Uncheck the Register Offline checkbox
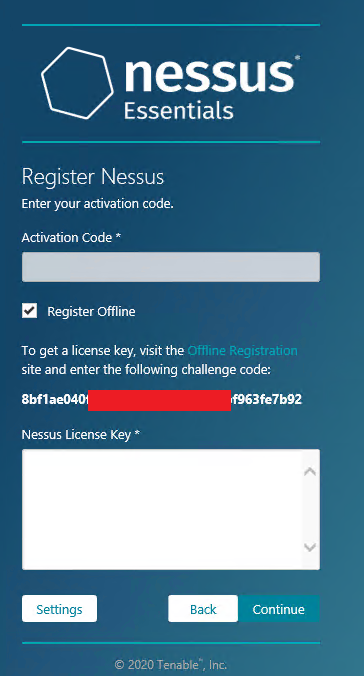 click(29, 310)
